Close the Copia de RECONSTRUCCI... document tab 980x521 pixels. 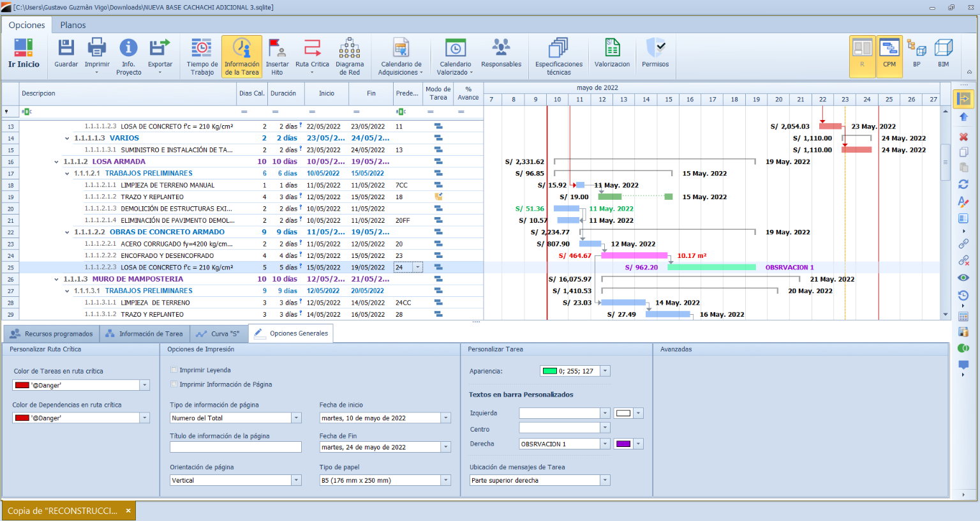coord(128,511)
